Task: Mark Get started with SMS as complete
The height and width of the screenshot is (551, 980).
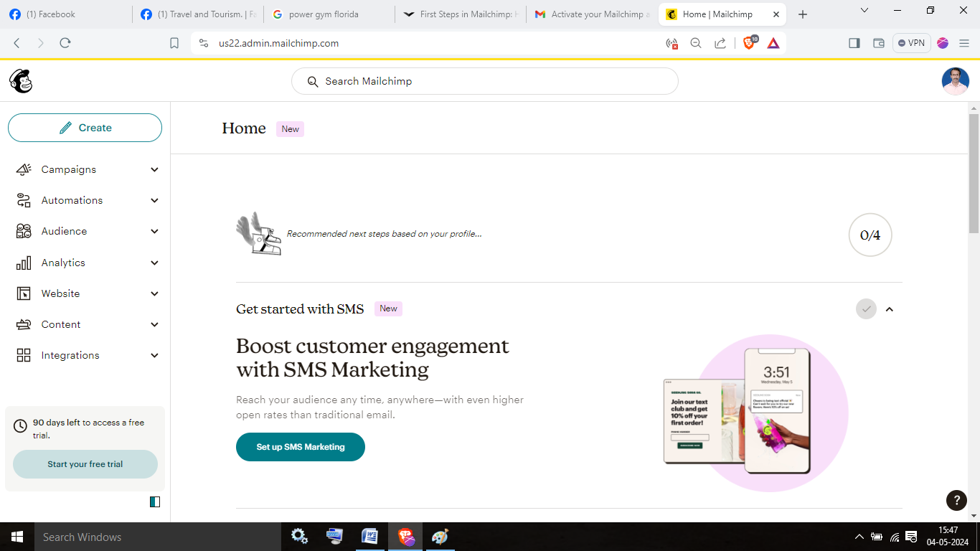Action: click(x=866, y=309)
